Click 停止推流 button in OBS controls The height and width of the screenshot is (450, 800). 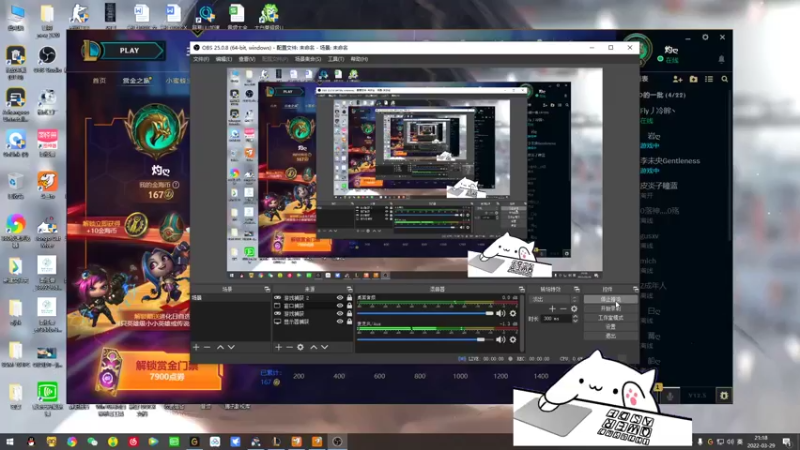coord(611,299)
